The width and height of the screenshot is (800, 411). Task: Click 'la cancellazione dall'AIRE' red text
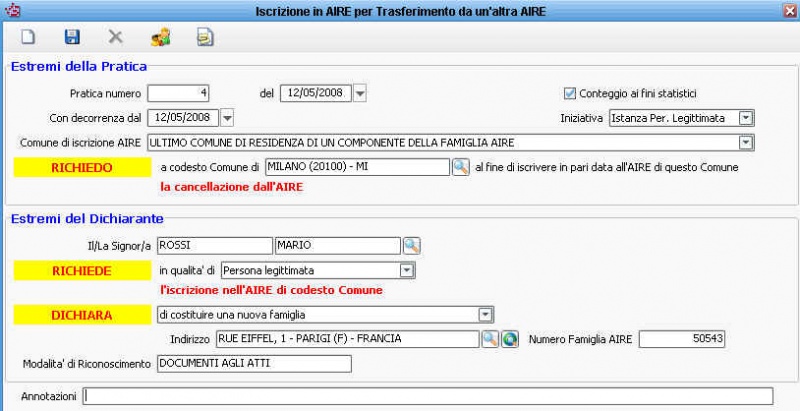click(232, 187)
